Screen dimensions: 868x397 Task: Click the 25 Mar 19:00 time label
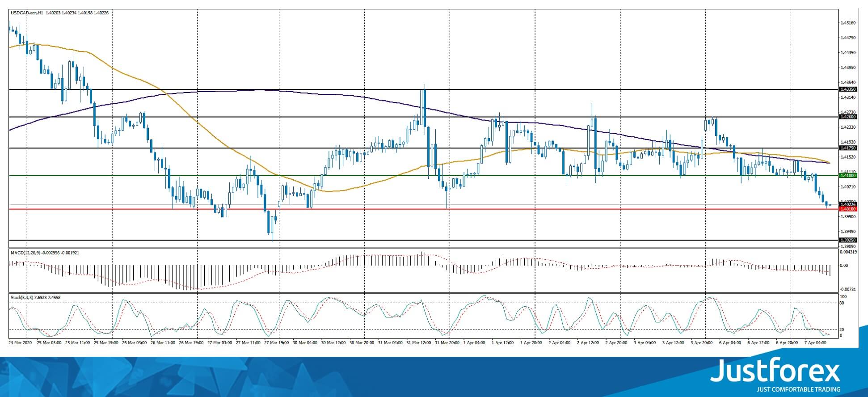click(x=106, y=342)
